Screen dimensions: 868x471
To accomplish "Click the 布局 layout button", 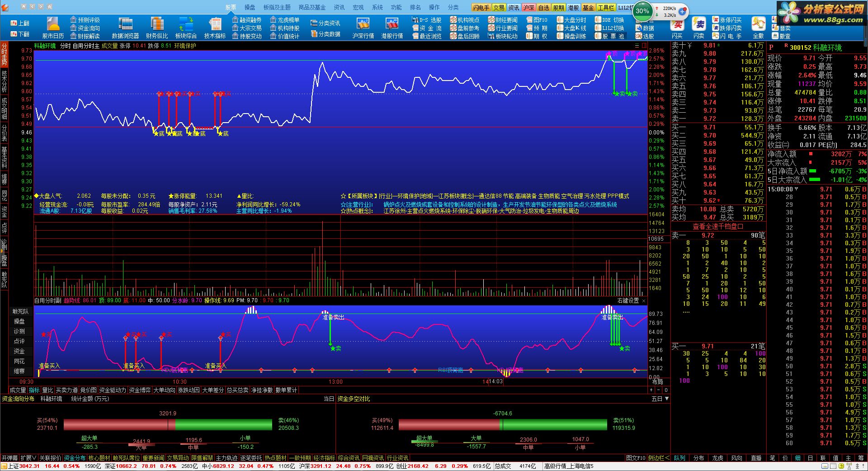I will pyautogui.click(x=658, y=382).
